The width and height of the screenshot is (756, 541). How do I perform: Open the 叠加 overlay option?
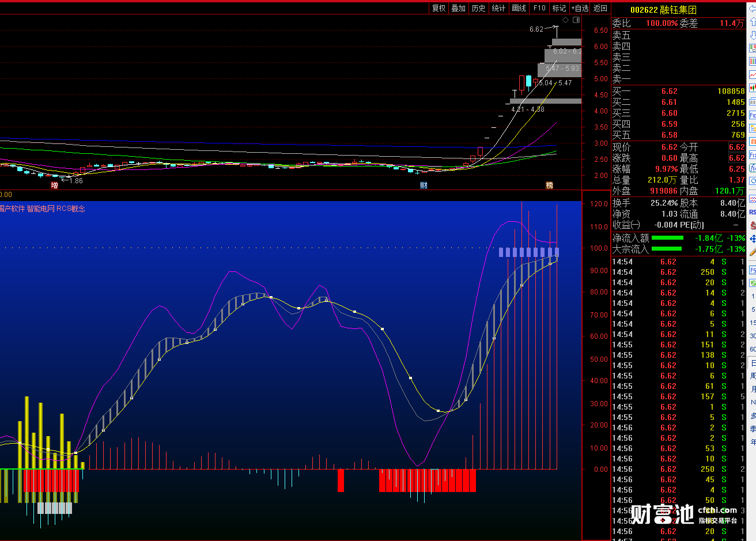coord(458,8)
